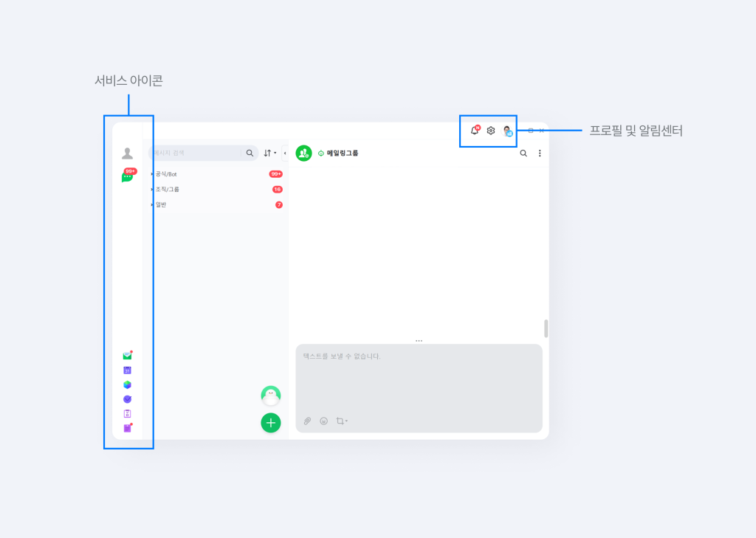
Task: Open the three-dot chat options menu
Action: coord(540,154)
